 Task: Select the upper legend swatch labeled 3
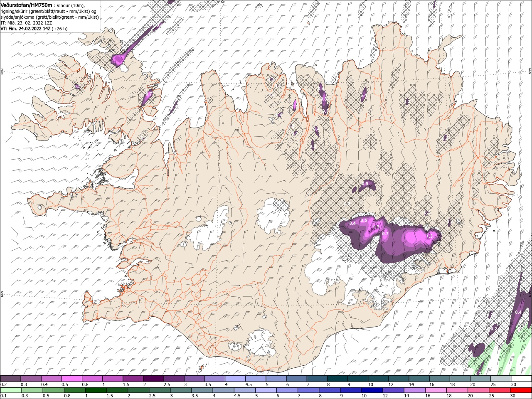click(195, 379)
